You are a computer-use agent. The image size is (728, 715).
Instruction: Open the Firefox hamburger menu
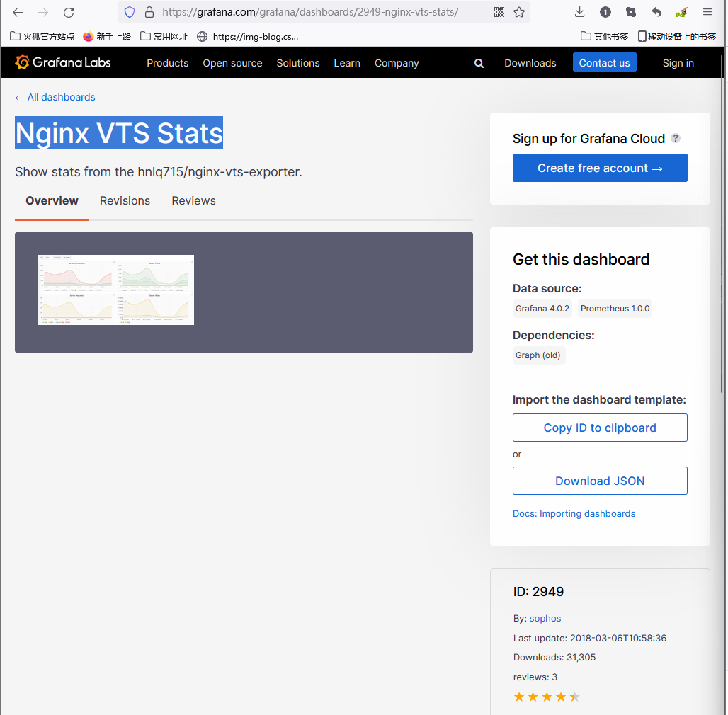707,12
